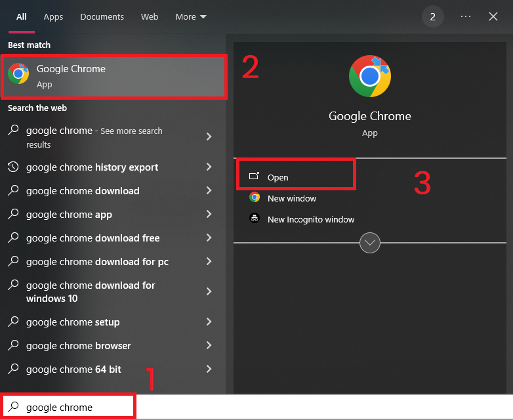Select google chrome browser suggestion

(79, 346)
